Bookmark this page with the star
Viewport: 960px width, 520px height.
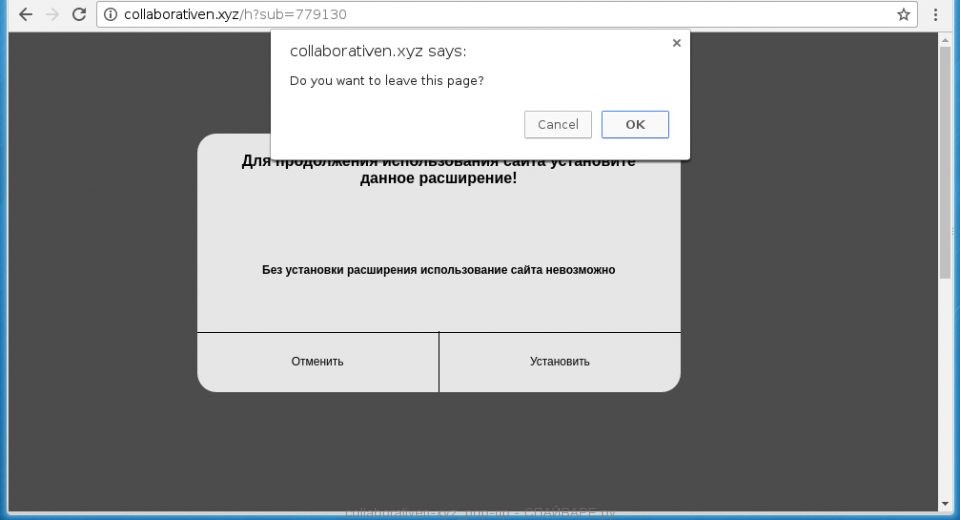(903, 15)
